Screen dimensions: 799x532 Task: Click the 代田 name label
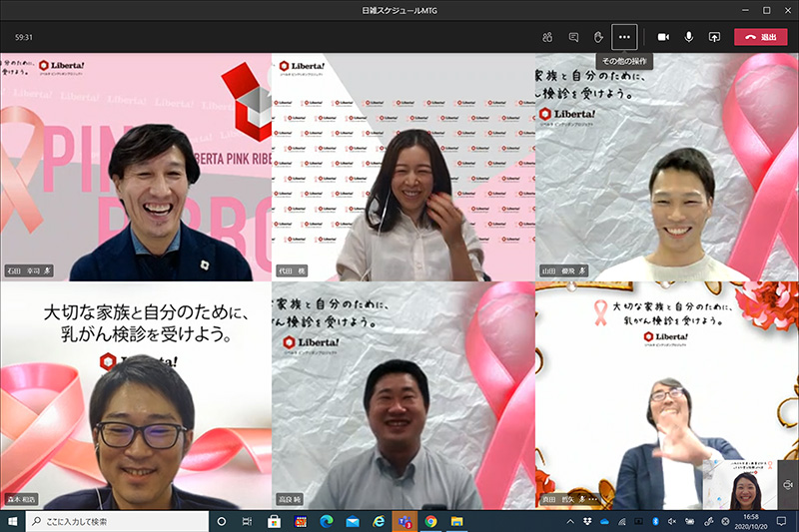coord(292,270)
